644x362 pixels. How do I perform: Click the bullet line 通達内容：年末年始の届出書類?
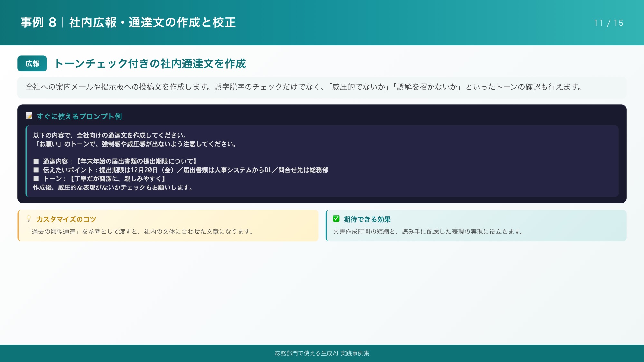115,161
